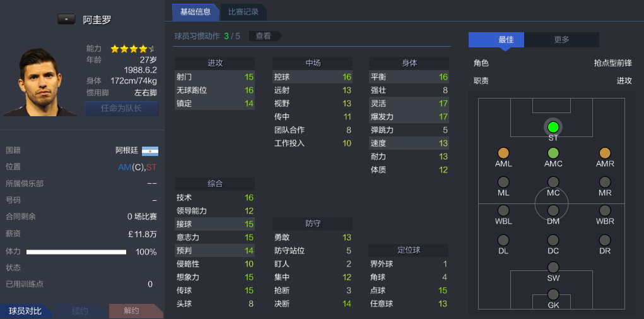Click the star ability rating

tap(132, 49)
